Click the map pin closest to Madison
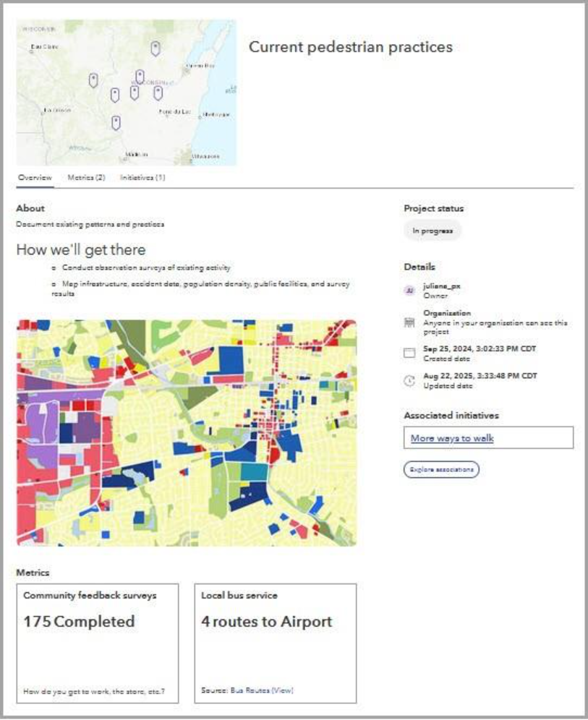The width and height of the screenshot is (588, 720). click(x=116, y=123)
